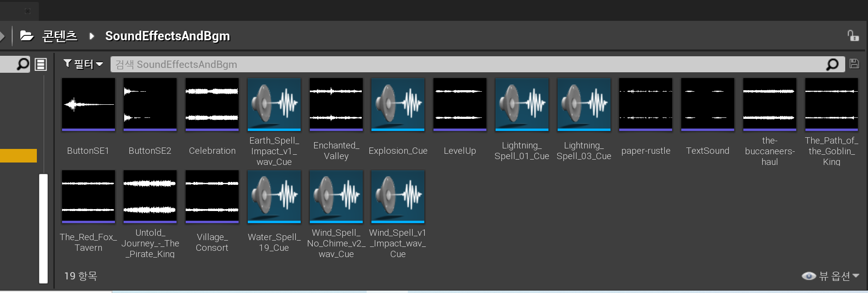Select the Lightning_Spell_03_Cue asset
This screenshot has width=868, height=293.
tap(584, 104)
